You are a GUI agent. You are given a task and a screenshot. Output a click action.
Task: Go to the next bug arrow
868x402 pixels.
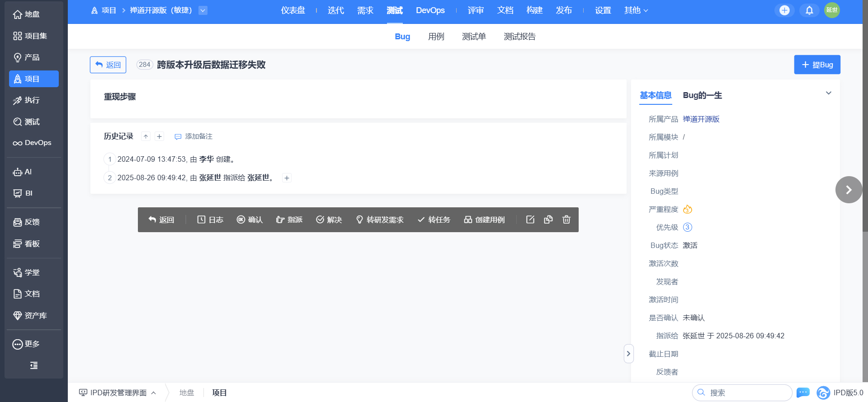[x=849, y=190]
